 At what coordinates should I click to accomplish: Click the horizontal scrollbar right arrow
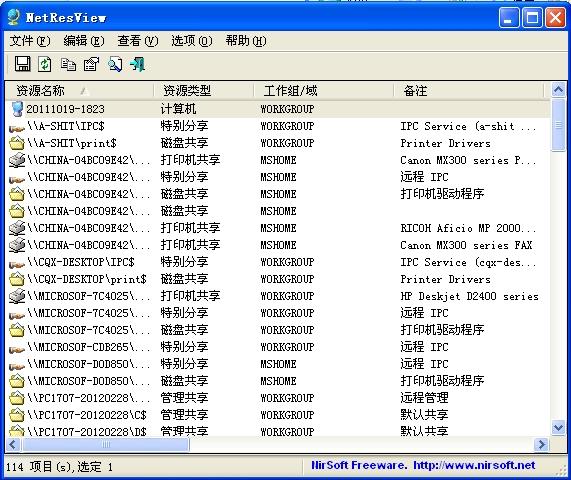tap(541, 444)
